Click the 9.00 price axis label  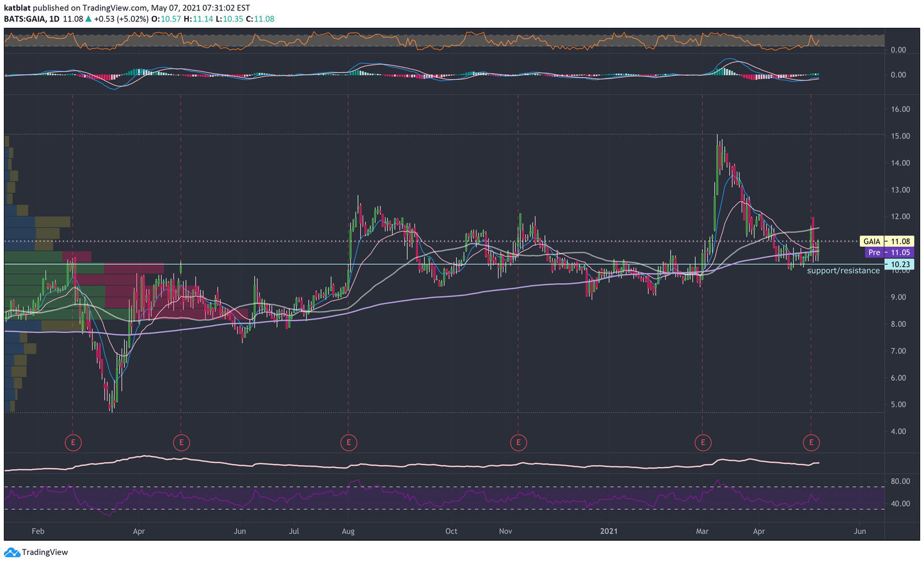click(898, 297)
